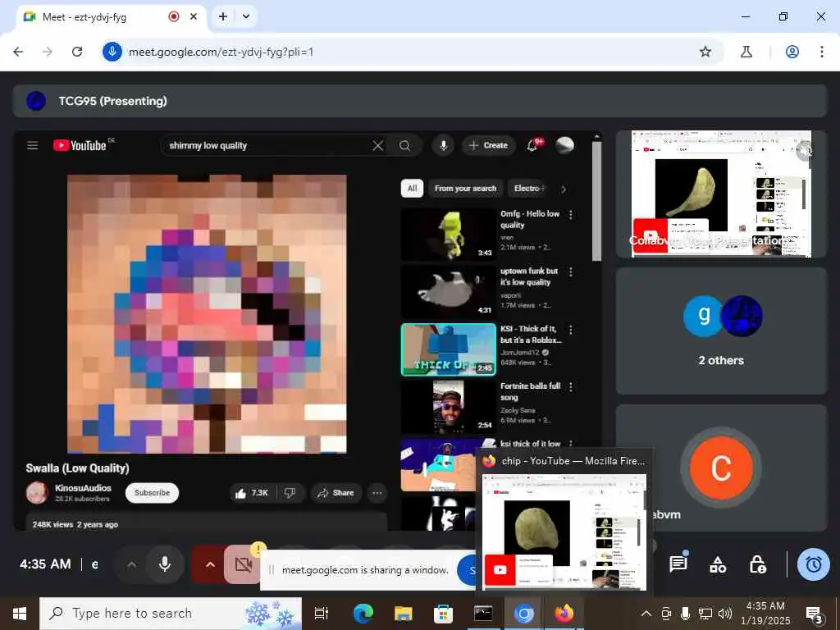Open Chrome profile icon
840x630 pixels.
coord(792,52)
